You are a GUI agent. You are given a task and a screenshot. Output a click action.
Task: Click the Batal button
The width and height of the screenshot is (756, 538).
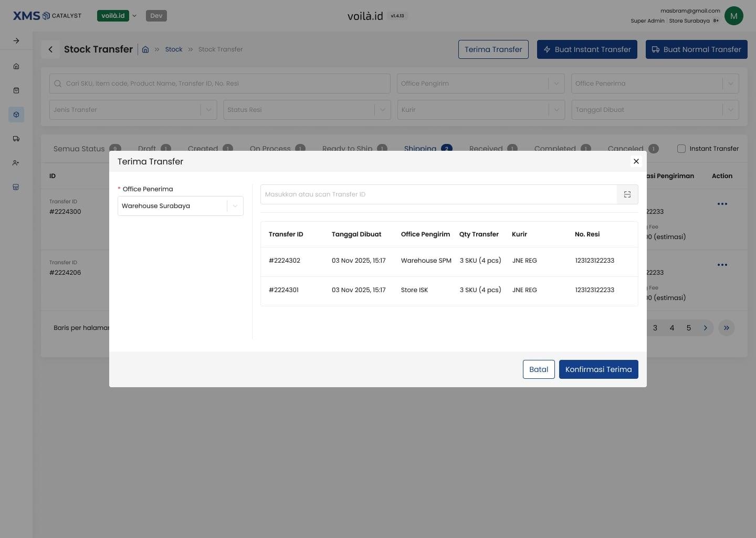pyautogui.click(x=539, y=369)
